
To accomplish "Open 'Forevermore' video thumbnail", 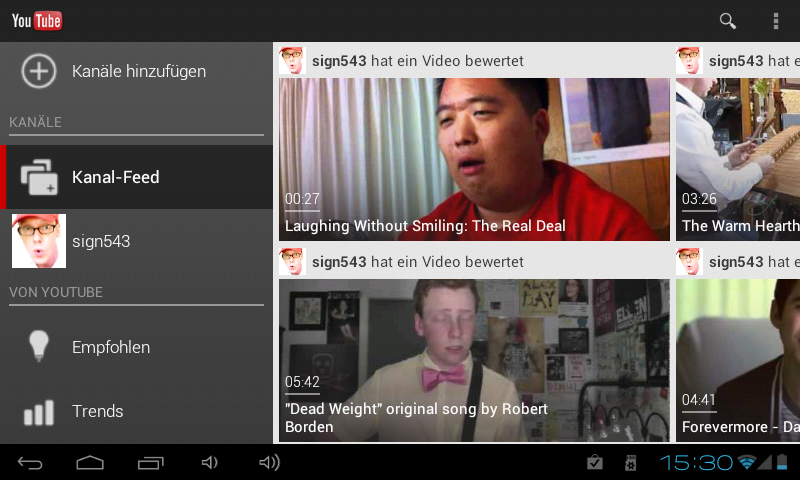I will pos(738,360).
